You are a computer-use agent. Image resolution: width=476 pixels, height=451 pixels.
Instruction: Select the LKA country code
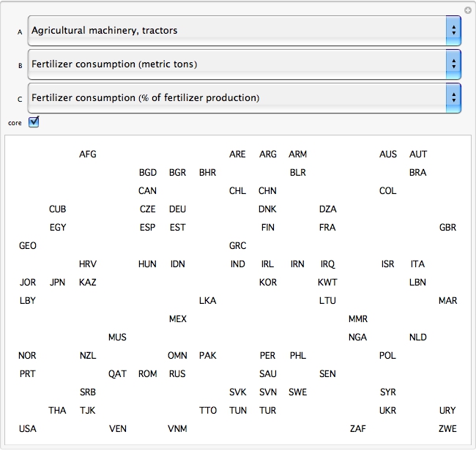208,300
